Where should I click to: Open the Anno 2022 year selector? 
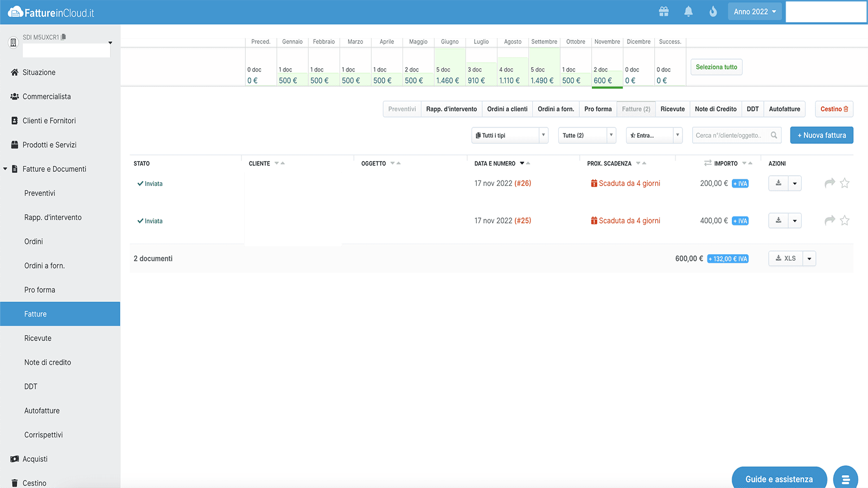pyautogui.click(x=754, y=11)
